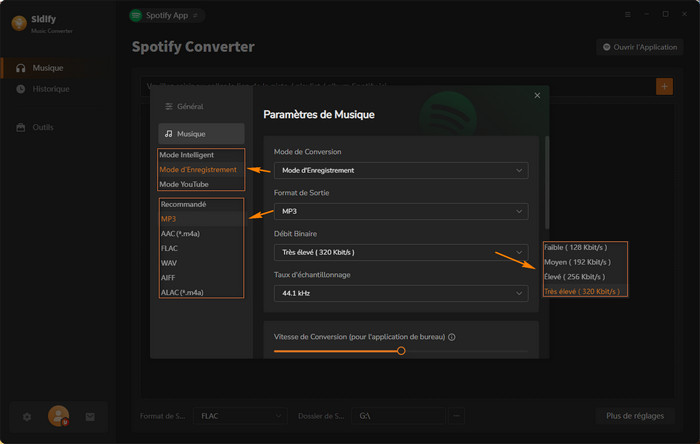Click the Plus de réglages button

(635, 416)
